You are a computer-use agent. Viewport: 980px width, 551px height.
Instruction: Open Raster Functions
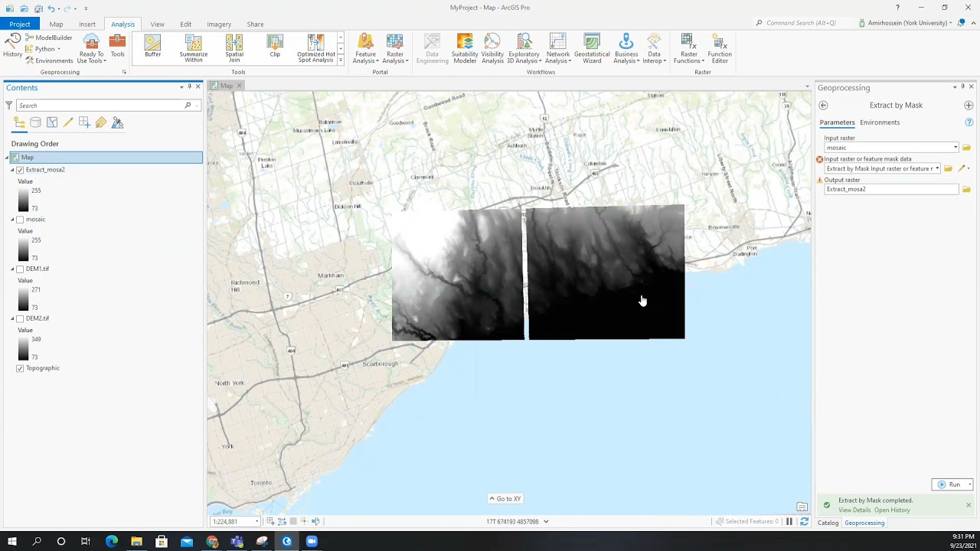689,49
